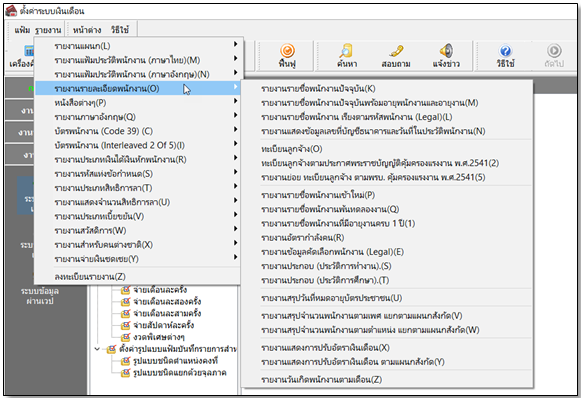Expand รายงานประเภทเบี้ยขยัน(V) submenu
Image resolution: width=581 pixels, height=398 pixels.
click(138, 216)
